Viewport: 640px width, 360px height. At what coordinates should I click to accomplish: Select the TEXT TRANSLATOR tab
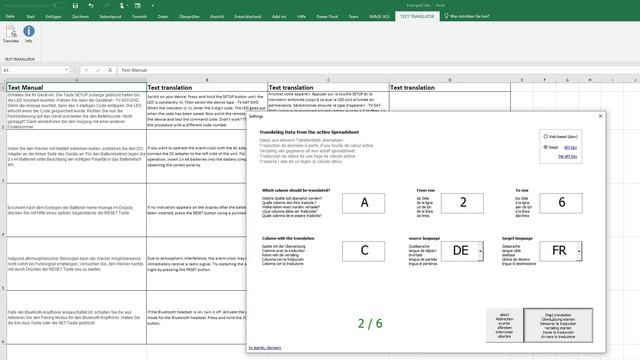click(417, 16)
